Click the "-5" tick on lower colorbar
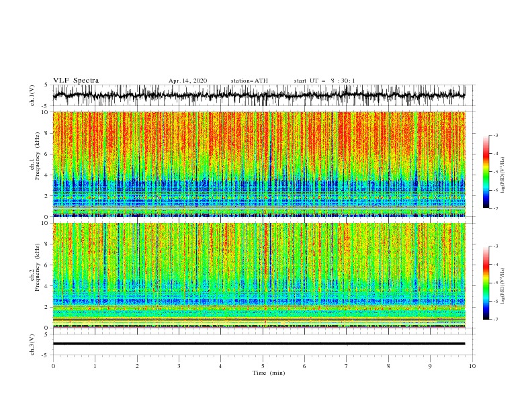The height and width of the screenshot is (411, 532). [x=496, y=283]
